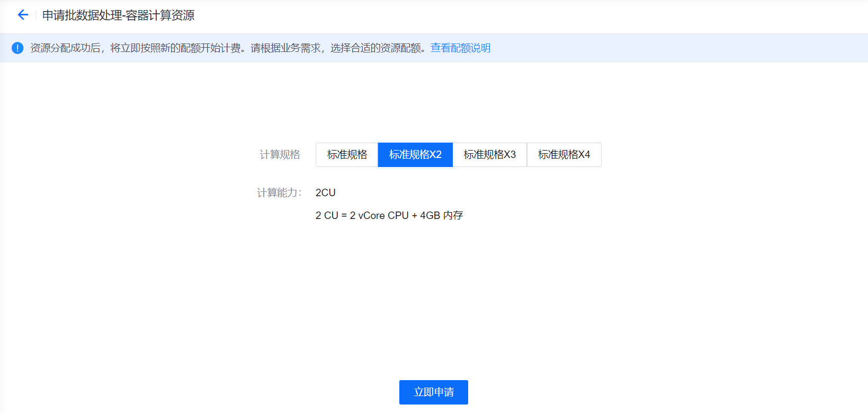The width and height of the screenshot is (868, 413).
Task: Click the 计算能力 label
Action: tap(279, 193)
